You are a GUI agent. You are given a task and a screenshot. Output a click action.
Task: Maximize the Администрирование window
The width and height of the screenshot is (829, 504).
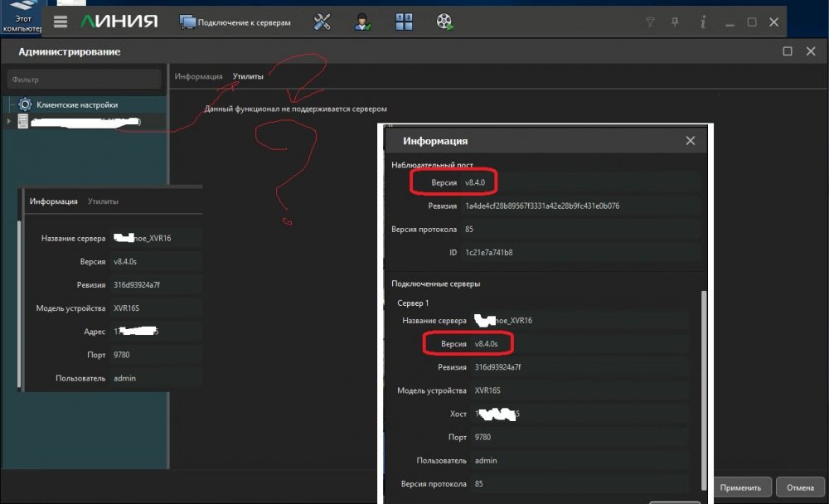point(788,51)
